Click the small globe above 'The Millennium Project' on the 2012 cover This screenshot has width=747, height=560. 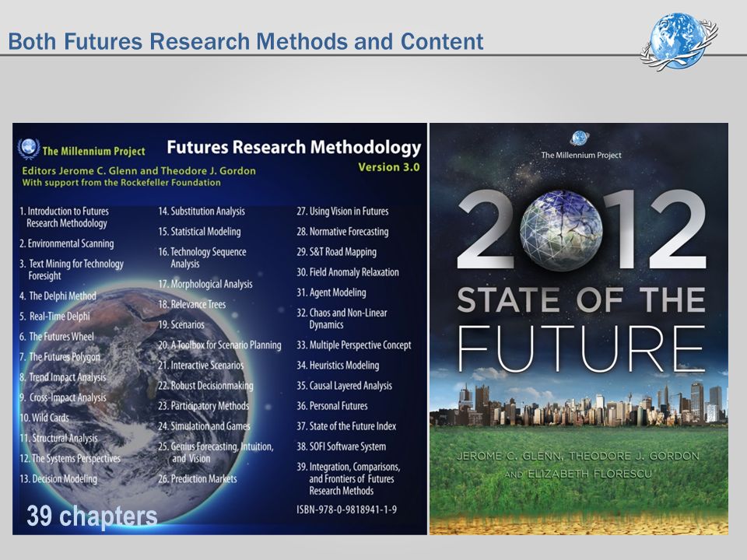579,138
